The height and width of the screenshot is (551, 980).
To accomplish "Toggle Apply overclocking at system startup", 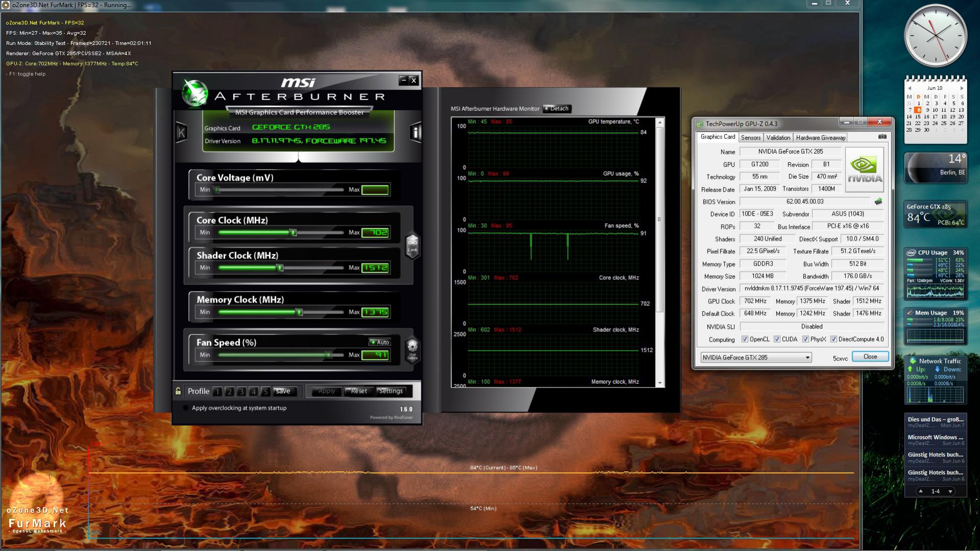I will point(186,408).
